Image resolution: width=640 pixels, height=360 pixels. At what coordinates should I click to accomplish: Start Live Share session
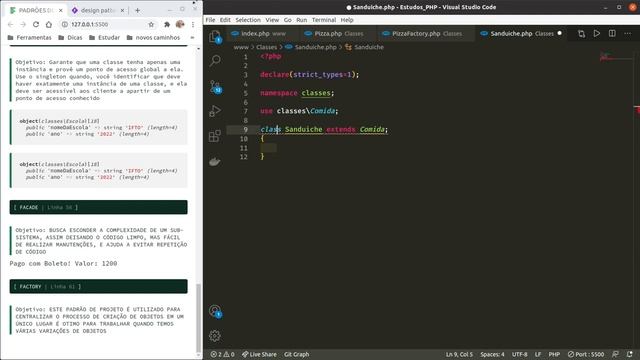pyautogui.click(x=259, y=354)
